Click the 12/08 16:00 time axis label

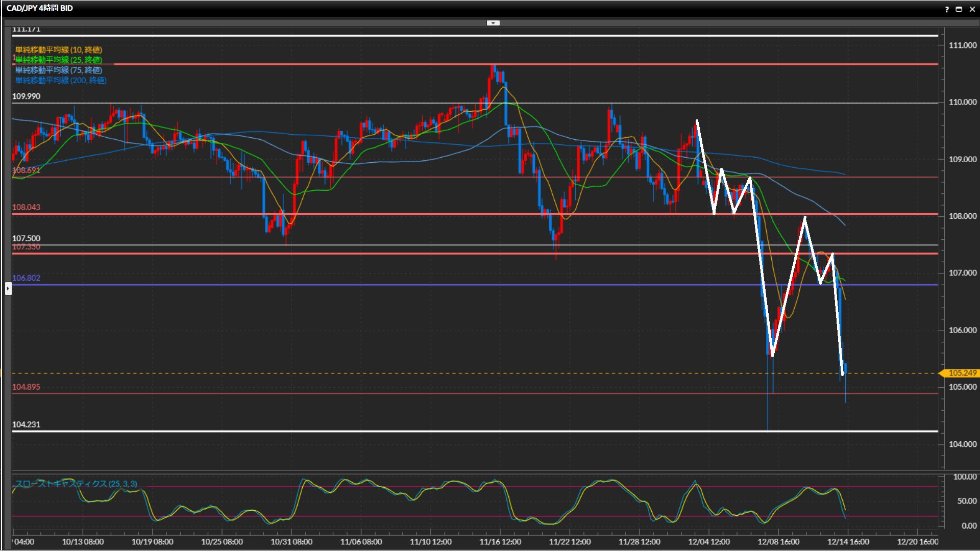point(778,542)
